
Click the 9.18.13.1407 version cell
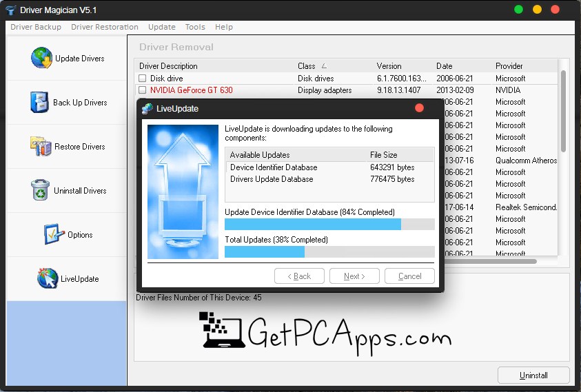click(x=398, y=90)
